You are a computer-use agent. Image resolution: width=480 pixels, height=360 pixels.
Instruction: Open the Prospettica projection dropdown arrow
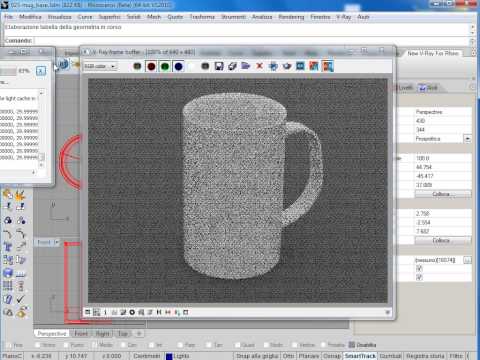pos(467,139)
